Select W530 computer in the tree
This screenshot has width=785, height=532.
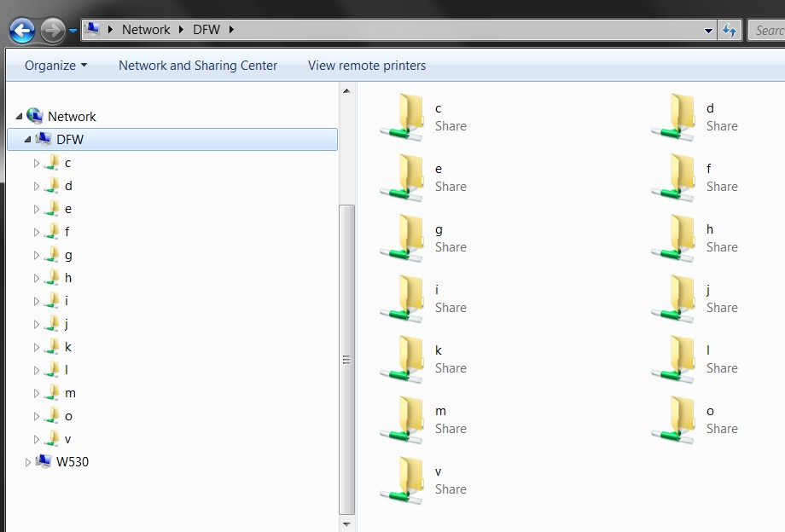pos(72,461)
